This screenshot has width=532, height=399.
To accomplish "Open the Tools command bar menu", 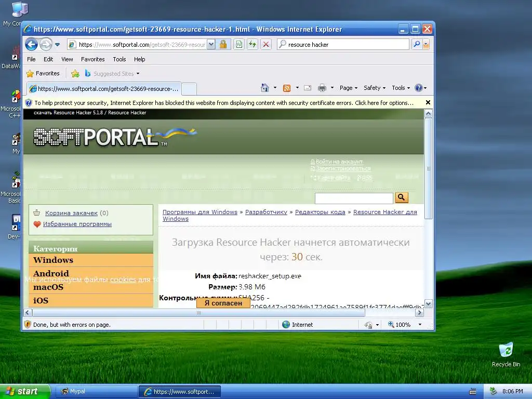I will point(401,88).
